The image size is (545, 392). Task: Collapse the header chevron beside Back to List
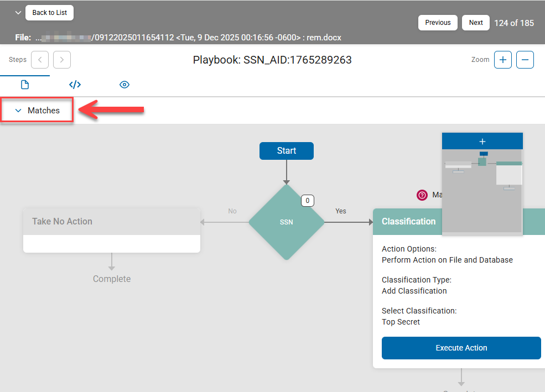[x=18, y=13]
